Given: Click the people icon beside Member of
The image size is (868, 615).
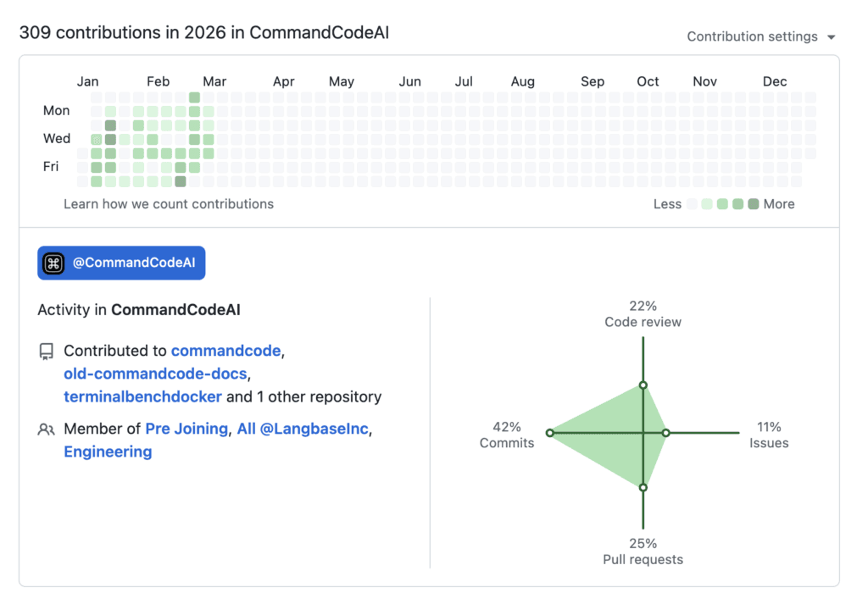Looking at the screenshot, I should 47,429.
